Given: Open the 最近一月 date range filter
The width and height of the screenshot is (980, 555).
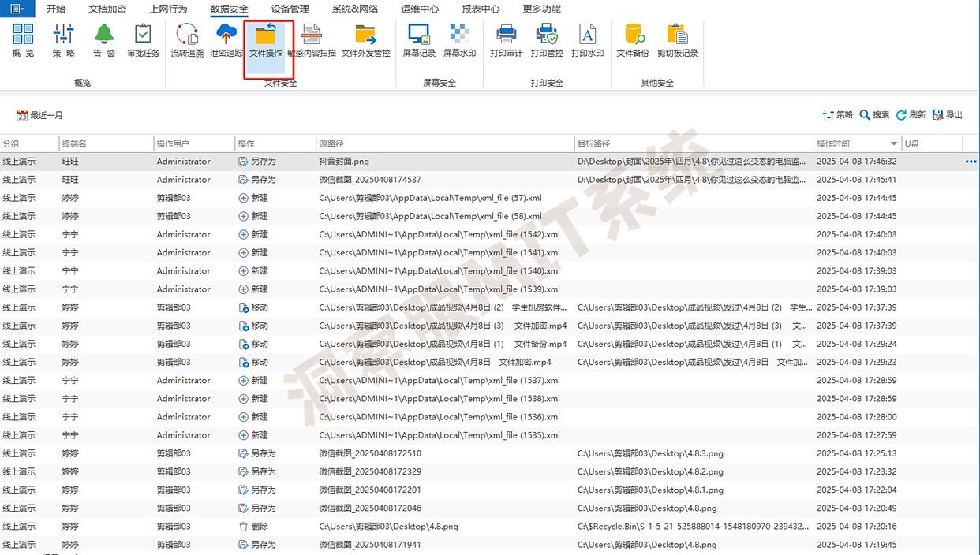Looking at the screenshot, I should (x=39, y=115).
